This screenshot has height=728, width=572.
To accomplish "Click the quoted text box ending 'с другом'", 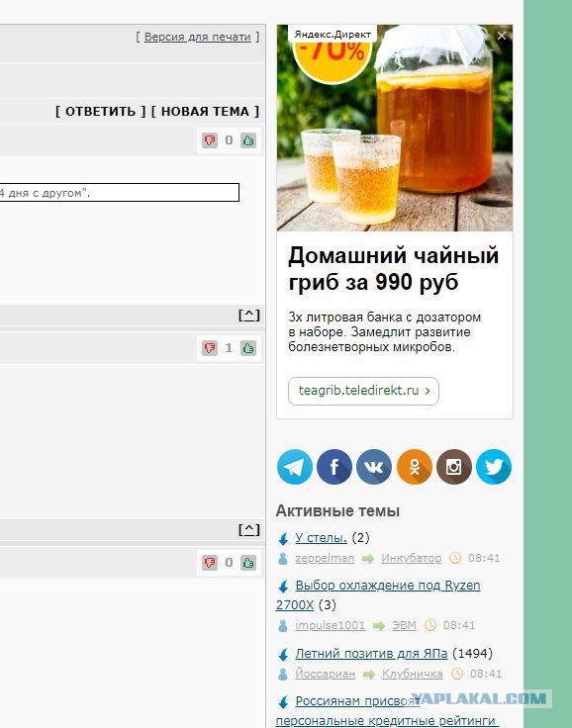I will point(120,193).
